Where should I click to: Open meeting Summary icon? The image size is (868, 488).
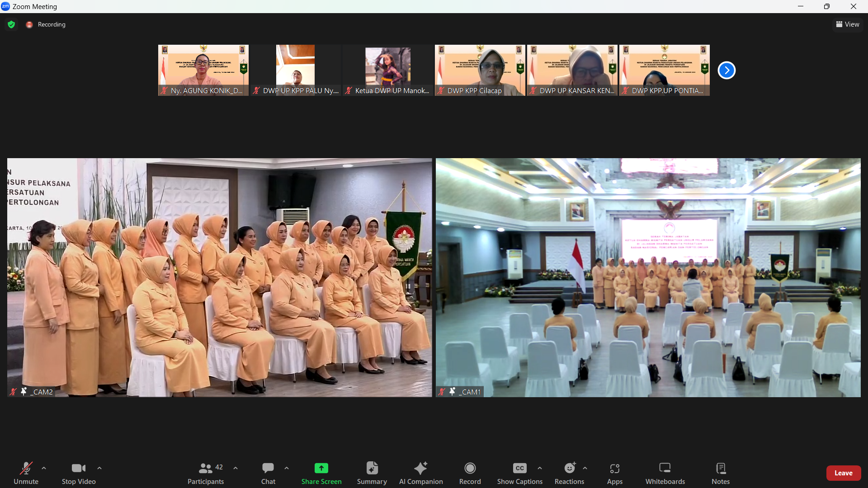click(x=372, y=469)
